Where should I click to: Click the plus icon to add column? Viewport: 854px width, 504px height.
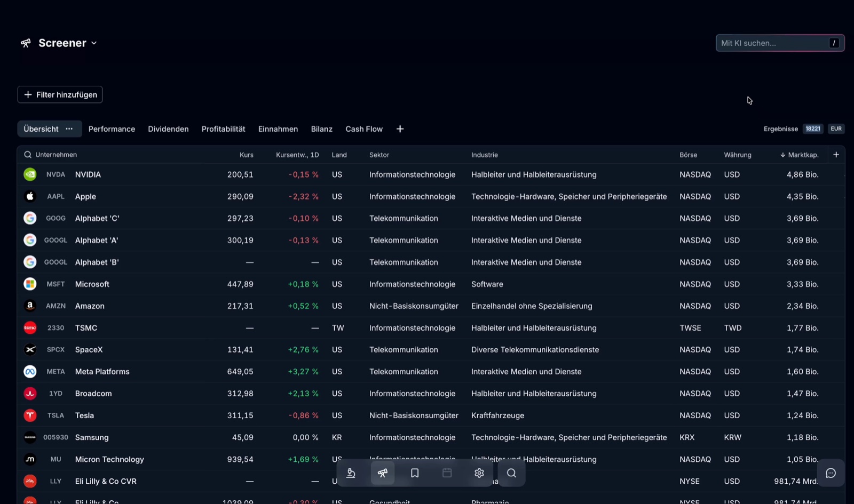pyautogui.click(x=836, y=155)
